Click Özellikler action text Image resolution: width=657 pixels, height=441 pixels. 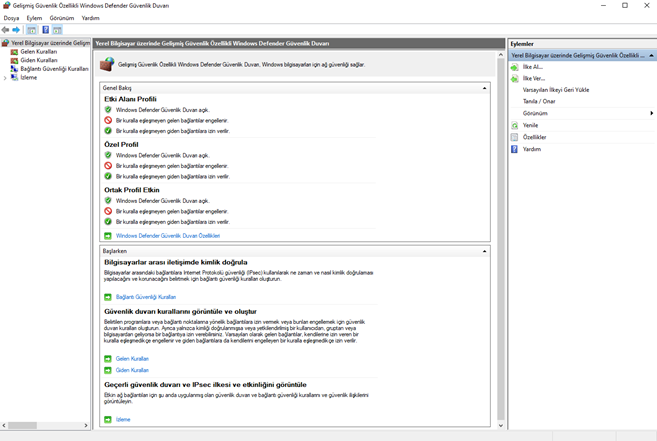click(534, 137)
